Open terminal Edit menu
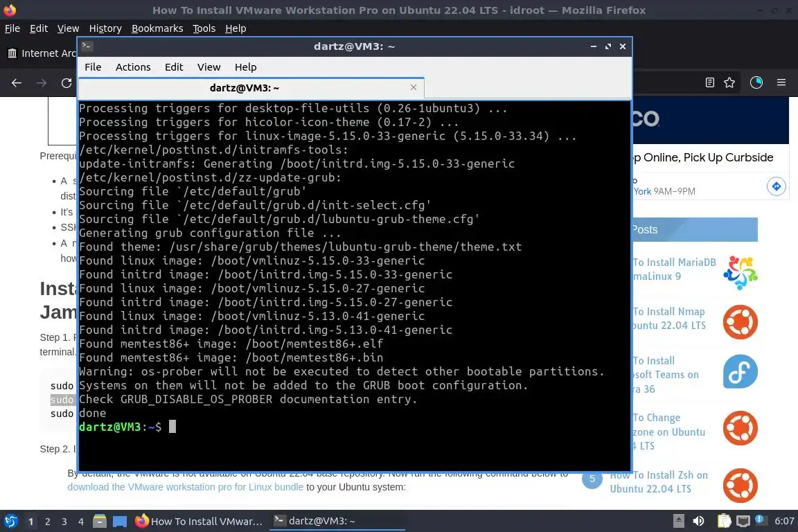Screen dimensions: 798x532 pyautogui.click(x=174, y=67)
